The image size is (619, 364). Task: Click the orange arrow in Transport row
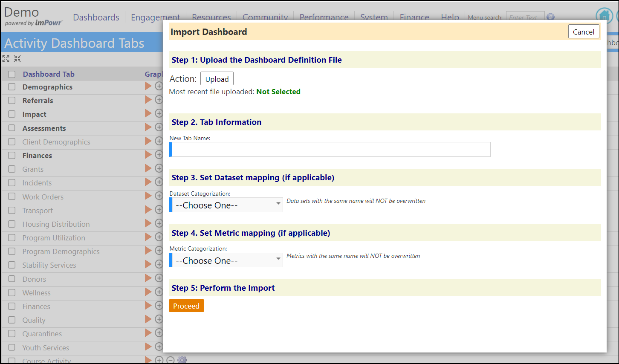[x=148, y=209]
